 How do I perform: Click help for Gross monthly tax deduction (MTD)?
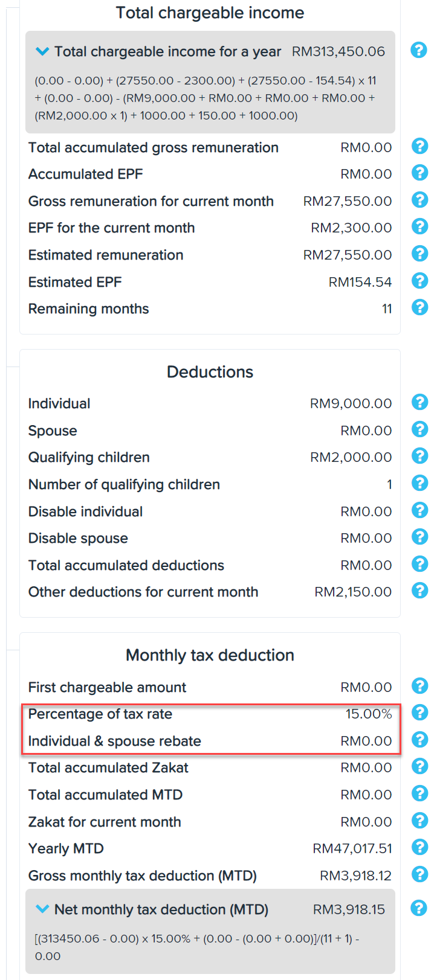click(x=419, y=874)
